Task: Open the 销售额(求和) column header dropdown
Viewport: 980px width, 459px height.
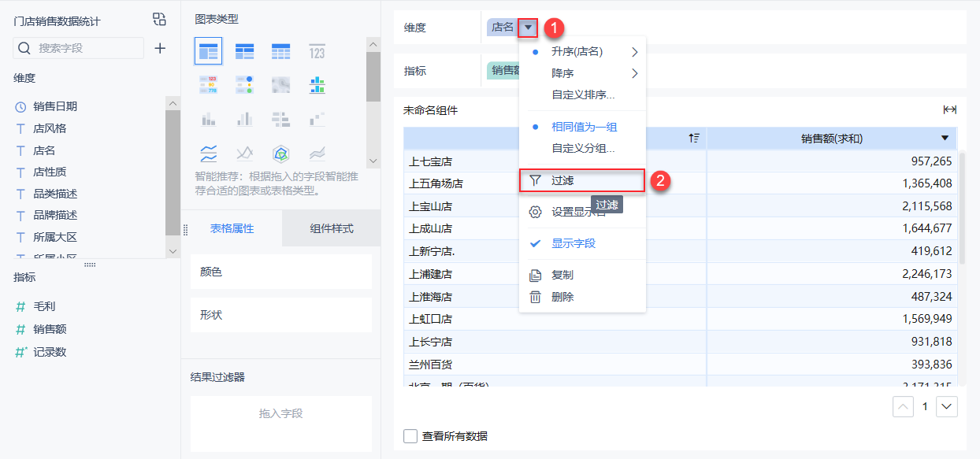Action: (945, 139)
